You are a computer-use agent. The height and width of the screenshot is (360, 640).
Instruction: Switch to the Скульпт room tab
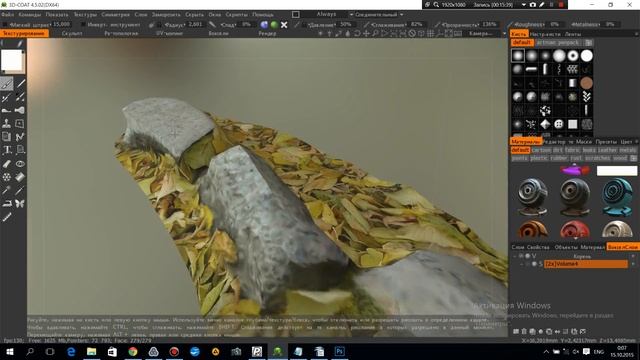tap(72, 33)
